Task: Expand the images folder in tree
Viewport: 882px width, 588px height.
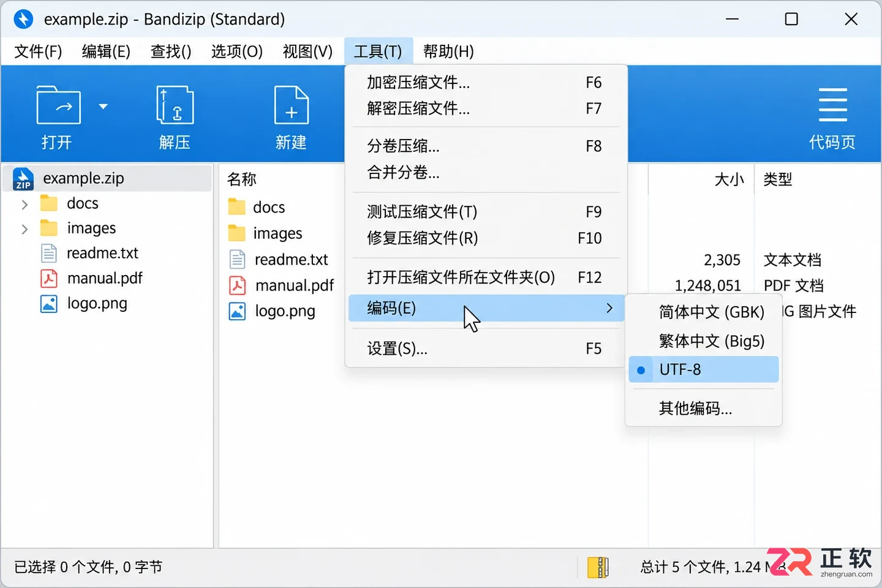Action: (x=24, y=229)
